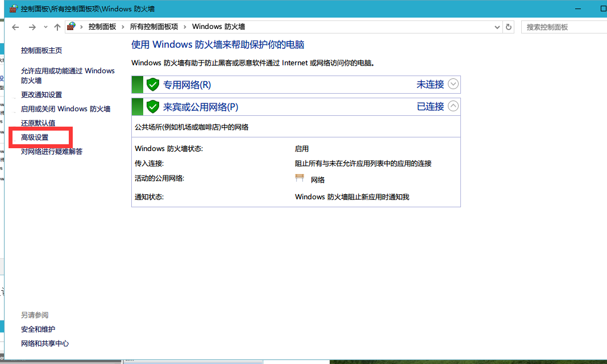The height and width of the screenshot is (364, 607).
Task: Select 所有控制面板项 breadcrumb
Action: click(x=154, y=27)
